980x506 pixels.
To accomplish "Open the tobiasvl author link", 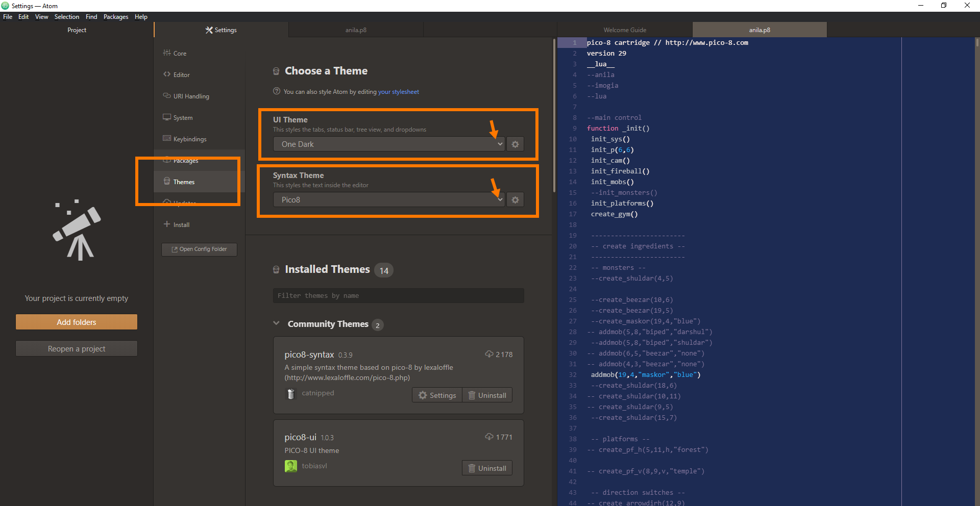I will coord(314,466).
